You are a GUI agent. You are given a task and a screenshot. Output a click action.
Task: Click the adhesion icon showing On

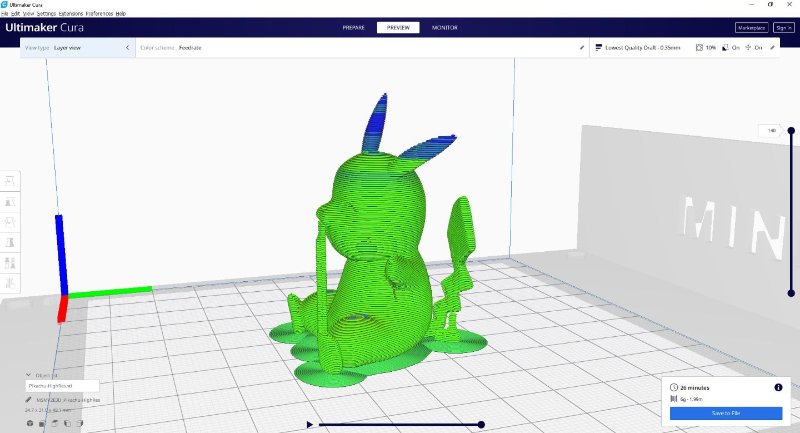pos(748,47)
